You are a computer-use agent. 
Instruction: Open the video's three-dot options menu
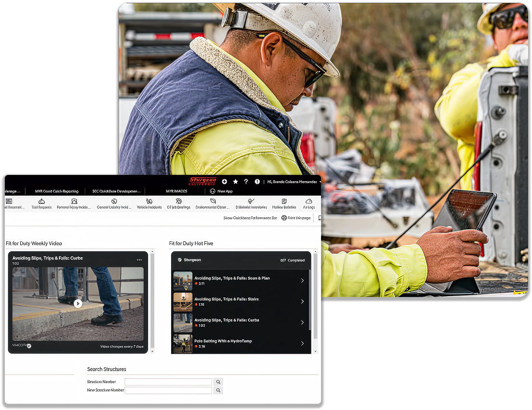point(139,260)
